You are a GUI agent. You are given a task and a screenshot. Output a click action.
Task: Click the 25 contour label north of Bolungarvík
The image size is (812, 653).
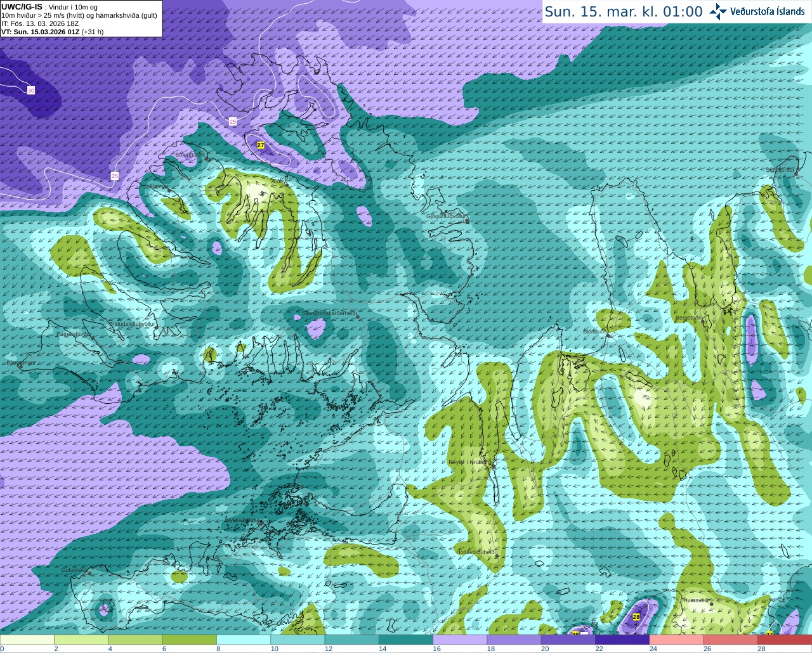232,121
